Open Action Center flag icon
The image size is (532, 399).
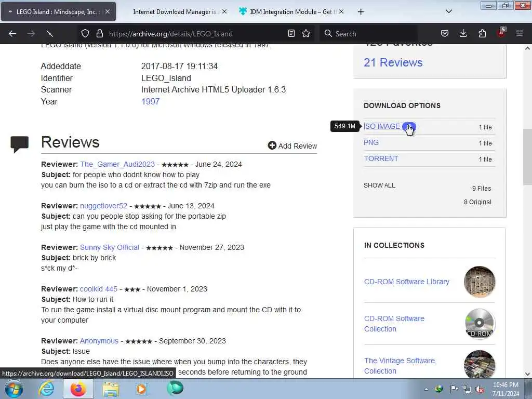pyautogui.click(x=454, y=389)
